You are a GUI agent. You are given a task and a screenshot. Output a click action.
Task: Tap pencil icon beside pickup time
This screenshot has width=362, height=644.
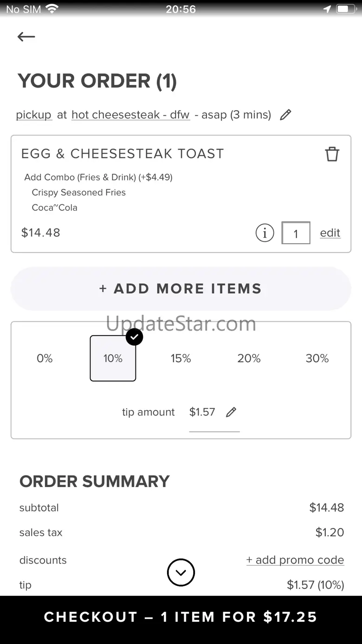pyautogui.click(x=285, y=115)
